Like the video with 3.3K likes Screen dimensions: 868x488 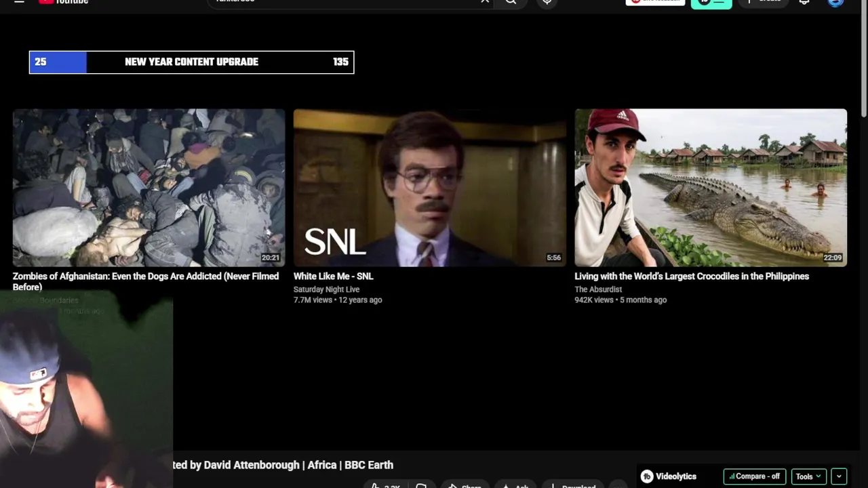click(x=385, y=485)
